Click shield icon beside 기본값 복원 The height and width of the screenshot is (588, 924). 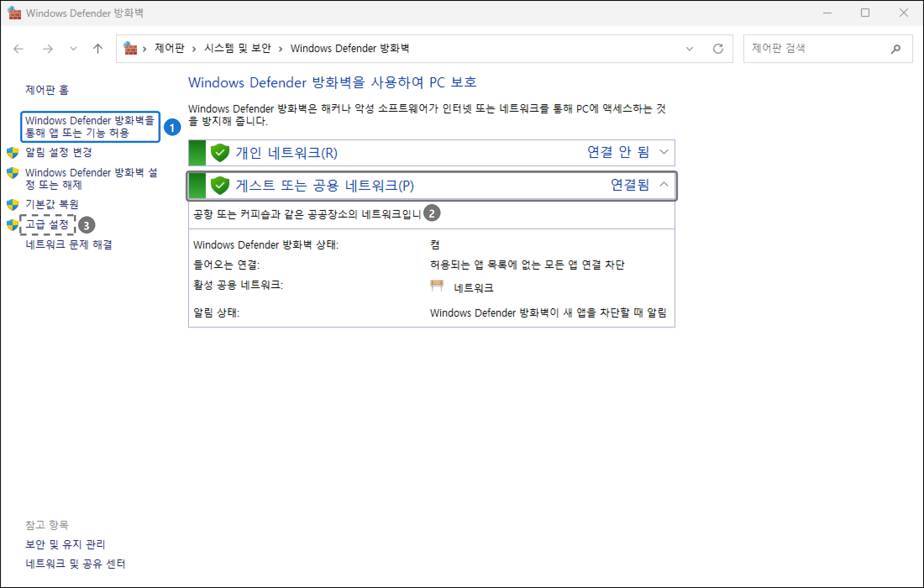[x=13, y=205]
